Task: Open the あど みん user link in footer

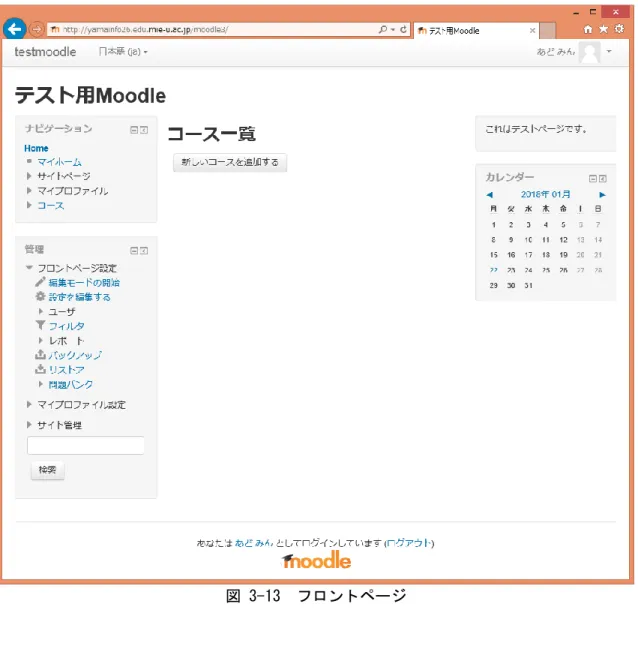Action: (x=254, y=543)
